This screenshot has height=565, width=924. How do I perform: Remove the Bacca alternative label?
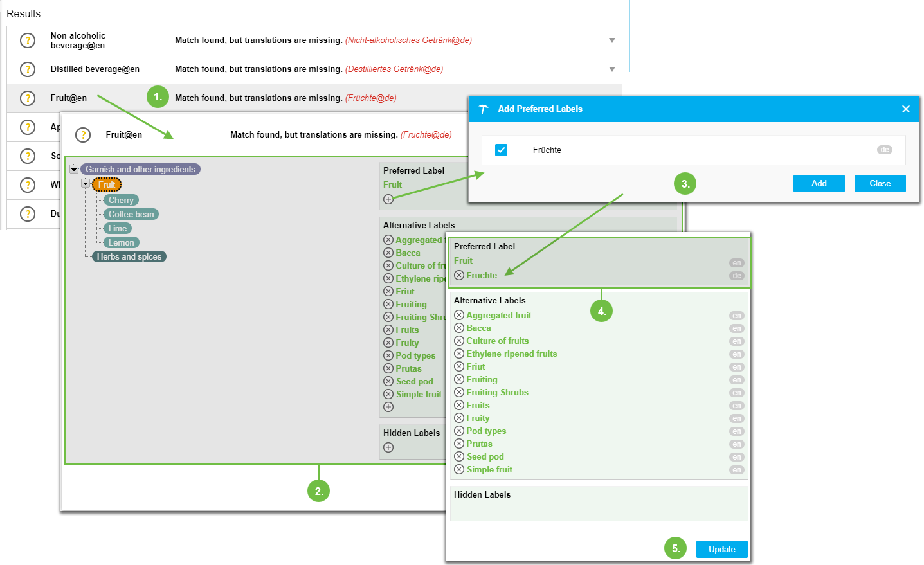pos(459,328)
